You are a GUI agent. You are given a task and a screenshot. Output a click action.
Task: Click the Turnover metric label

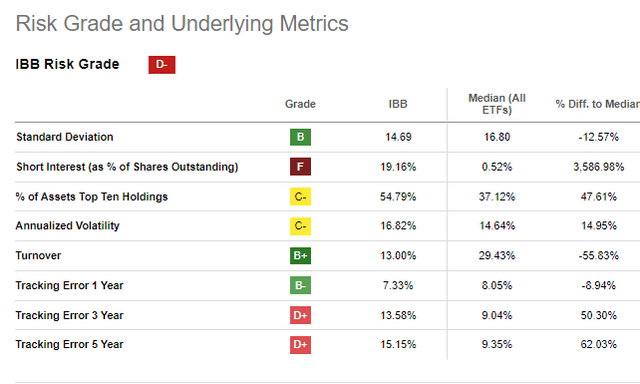click(x=38, y=255)
